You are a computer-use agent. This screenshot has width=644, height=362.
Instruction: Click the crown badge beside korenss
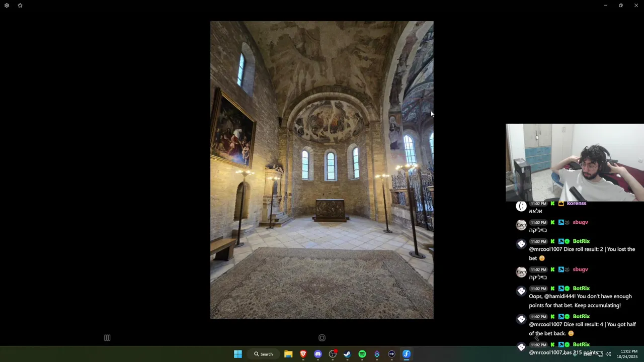click(x=561, y=203)
